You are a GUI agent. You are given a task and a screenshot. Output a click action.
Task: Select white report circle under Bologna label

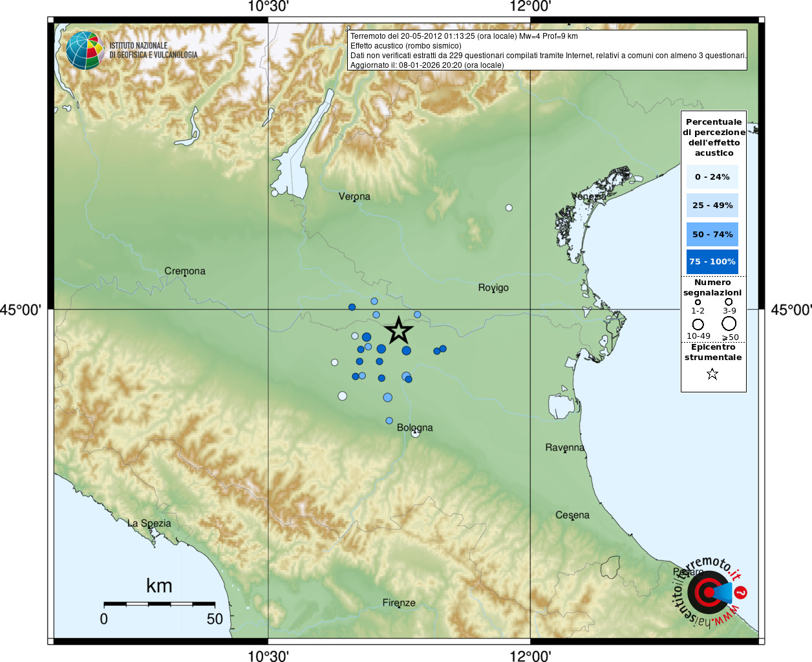click(x=416, y=433)
